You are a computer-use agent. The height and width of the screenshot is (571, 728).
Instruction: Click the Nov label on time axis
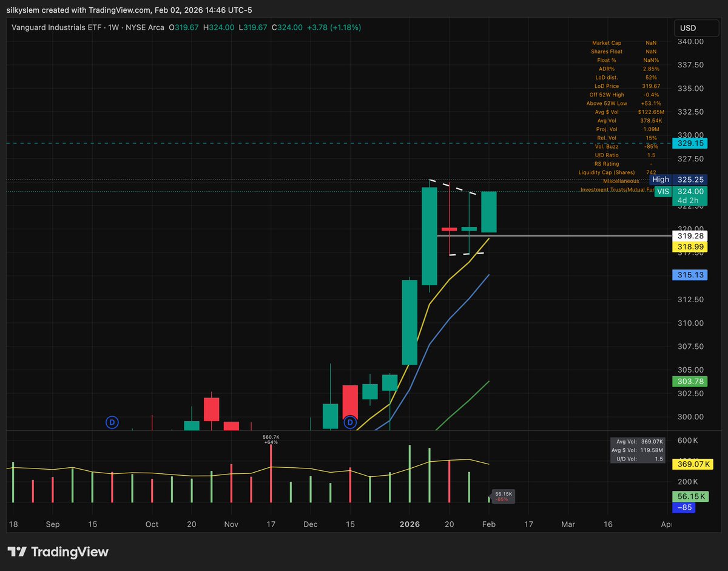pyautogui.click(x=231, y=524)
